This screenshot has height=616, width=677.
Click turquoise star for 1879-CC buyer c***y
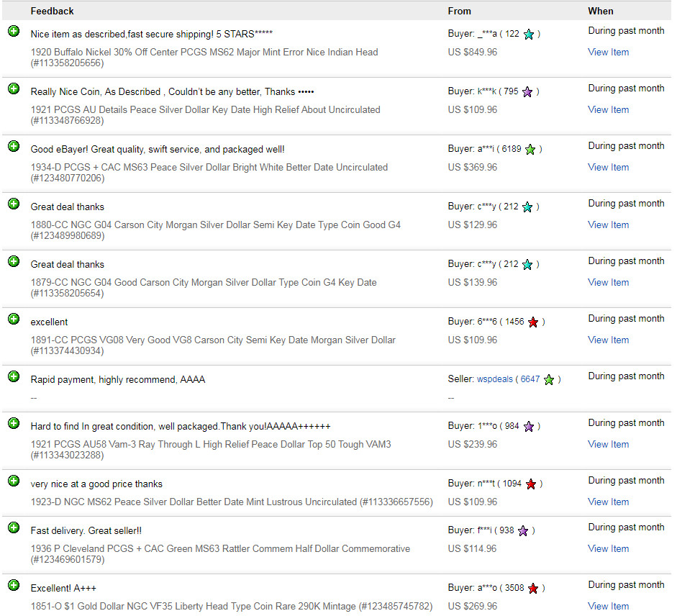coord(527,264)
